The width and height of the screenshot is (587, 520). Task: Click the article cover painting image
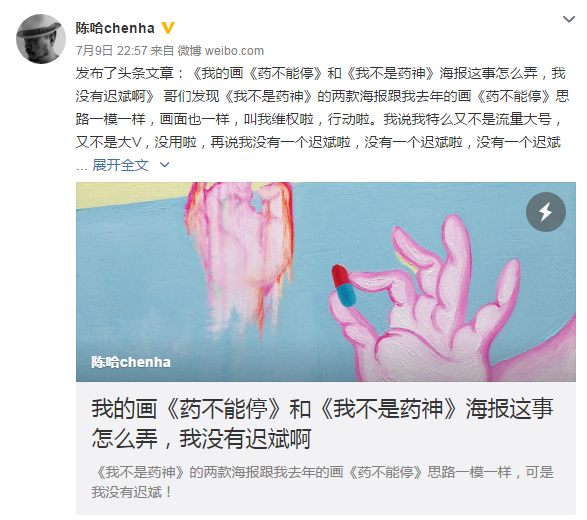[326, 282]
